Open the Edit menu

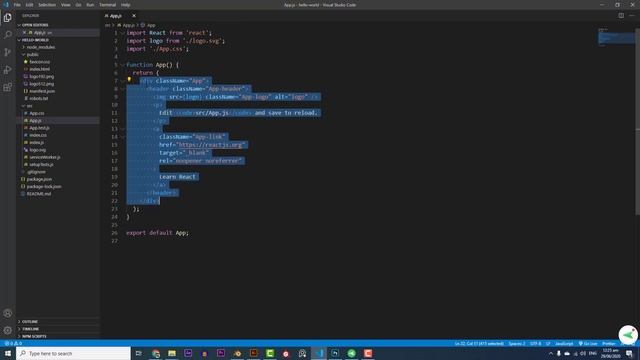point(29,5)
